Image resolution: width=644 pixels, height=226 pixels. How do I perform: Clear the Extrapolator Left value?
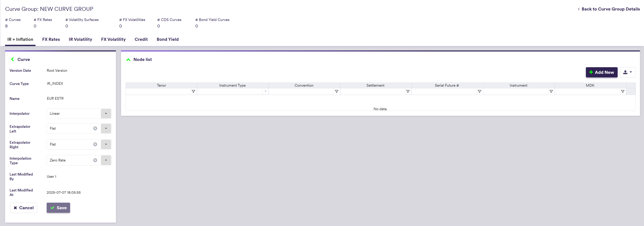95,128
